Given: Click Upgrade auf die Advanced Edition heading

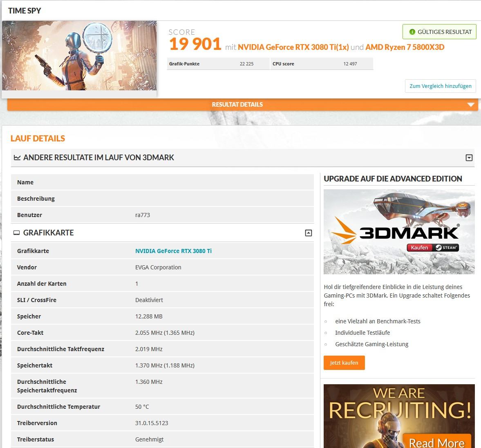Looking at the screenshot, I should pos(393,179).
